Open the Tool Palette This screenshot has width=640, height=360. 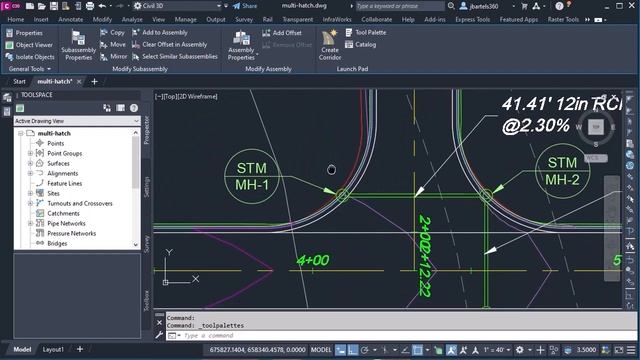click(x=366, y=32)
